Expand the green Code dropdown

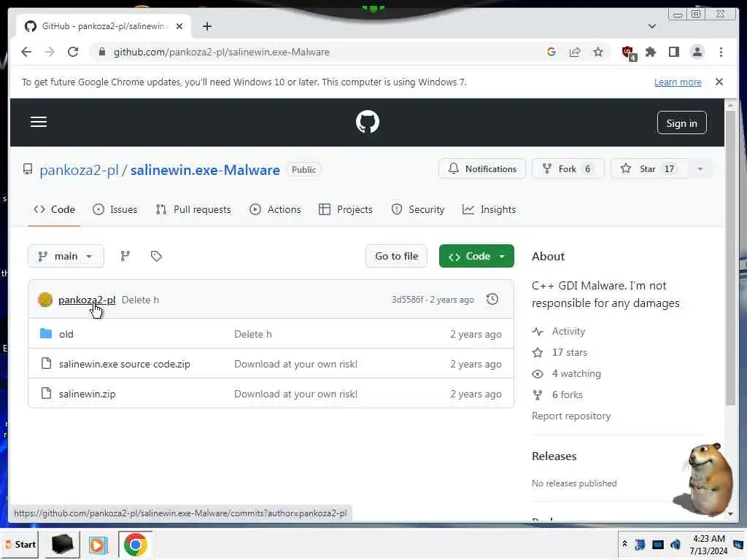pos(476,256)
